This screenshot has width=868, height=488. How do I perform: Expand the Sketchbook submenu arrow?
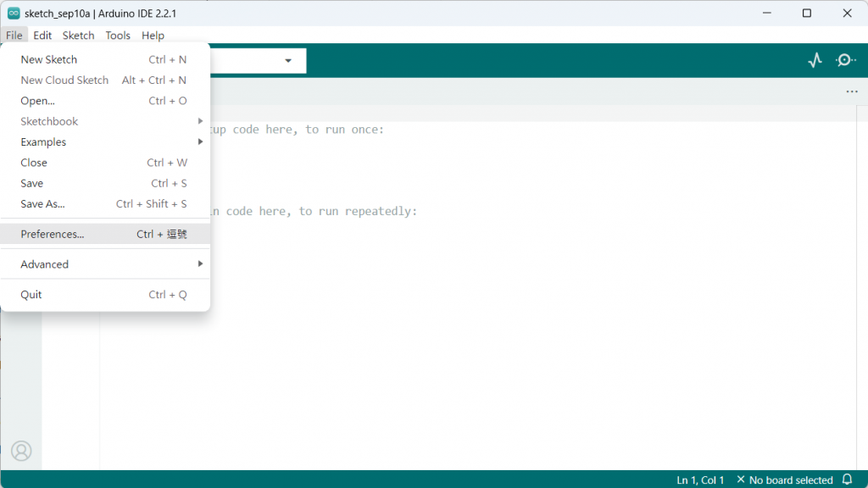coord(200,121)
